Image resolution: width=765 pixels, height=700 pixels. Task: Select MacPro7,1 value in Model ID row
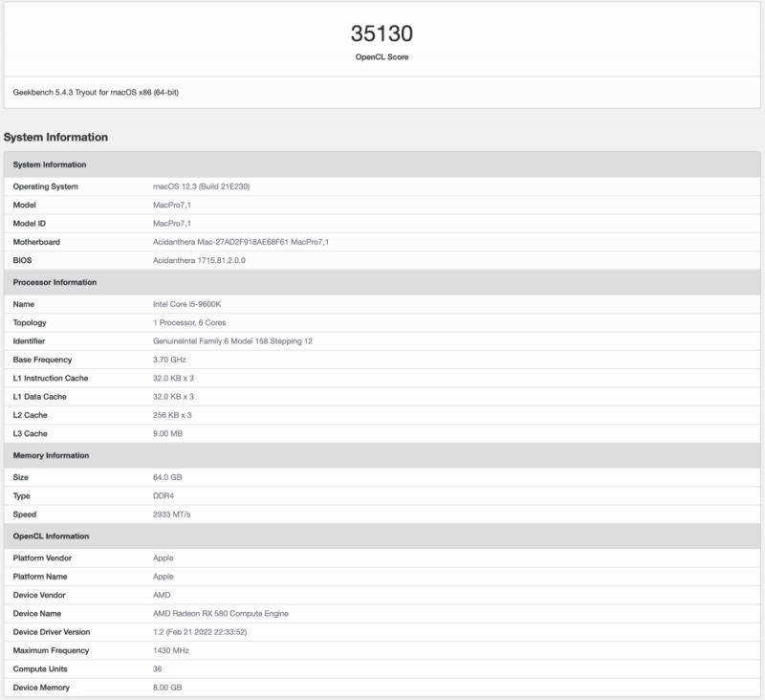click(172, 224)
